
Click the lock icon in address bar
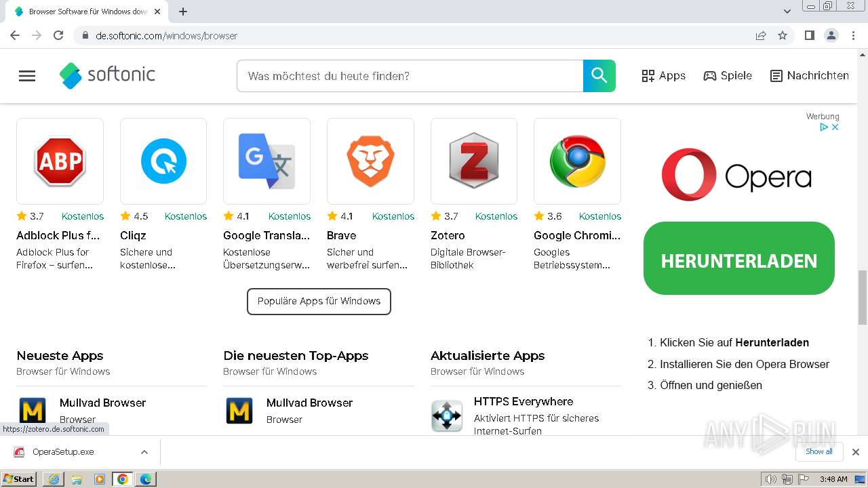point(85,35)
